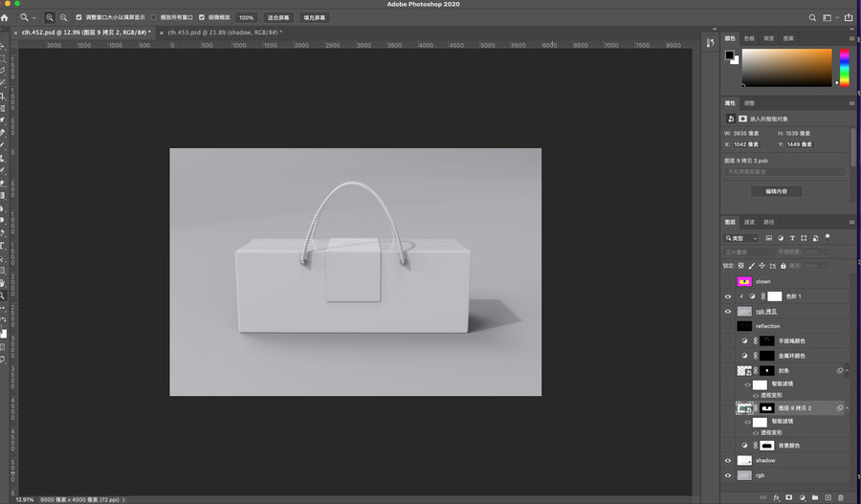
Task: Click the link layers icon
Action: point(762,497)
